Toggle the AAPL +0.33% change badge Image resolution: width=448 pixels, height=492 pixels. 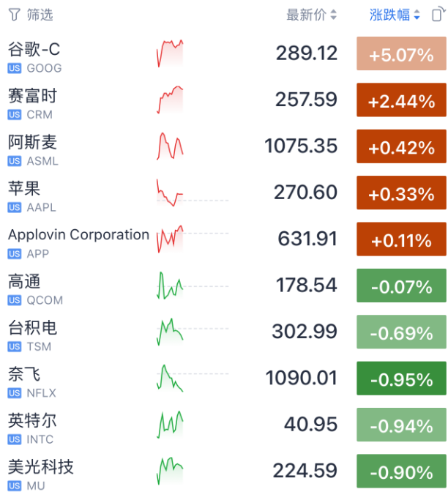click(401, 193)
